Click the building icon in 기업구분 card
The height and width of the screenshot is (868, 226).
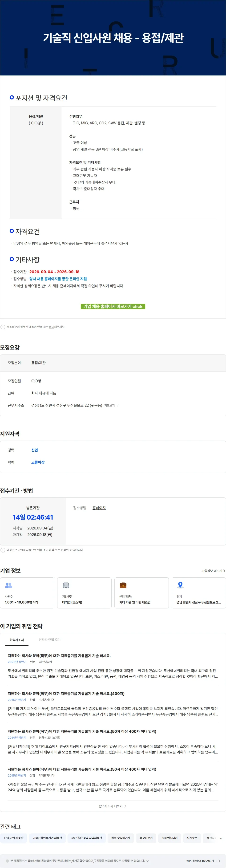[x=66, y=585]
